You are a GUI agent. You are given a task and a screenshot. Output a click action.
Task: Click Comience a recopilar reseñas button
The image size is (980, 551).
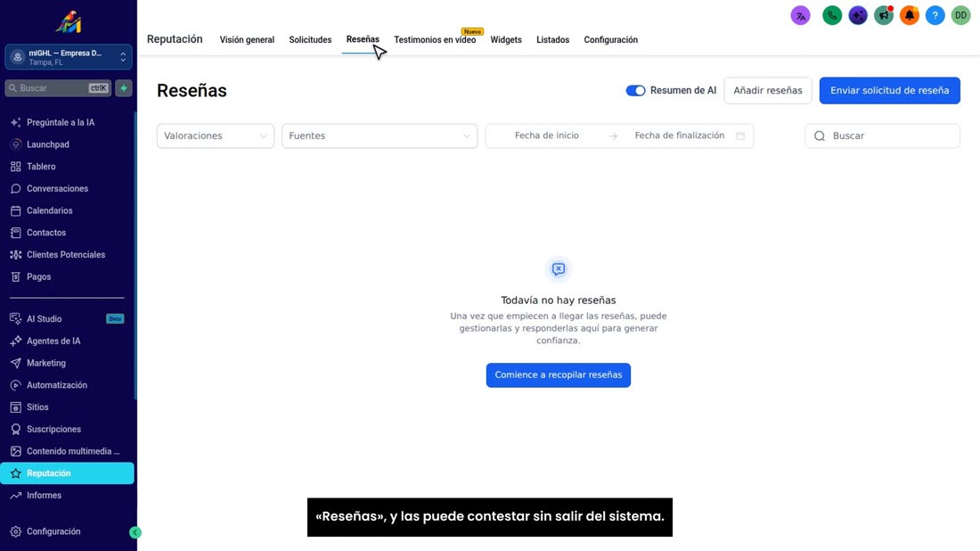558,375
